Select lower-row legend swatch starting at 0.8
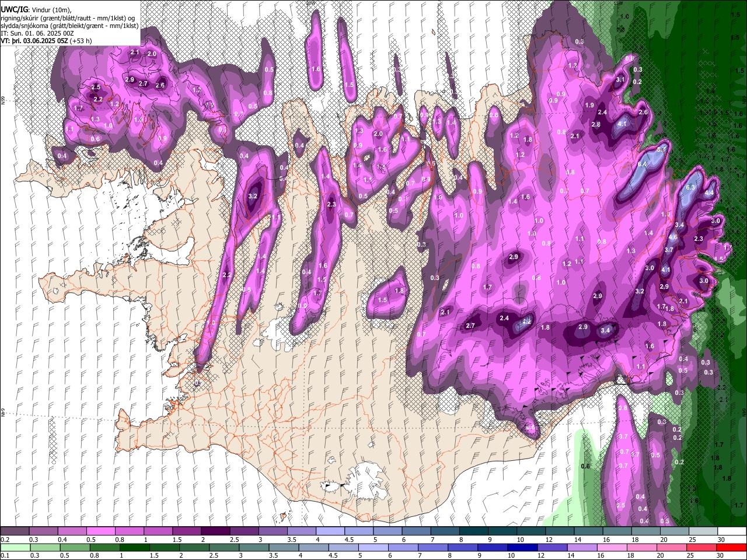Image resolution: width=747 pixels, height=560 pixels. click(105, 548)
